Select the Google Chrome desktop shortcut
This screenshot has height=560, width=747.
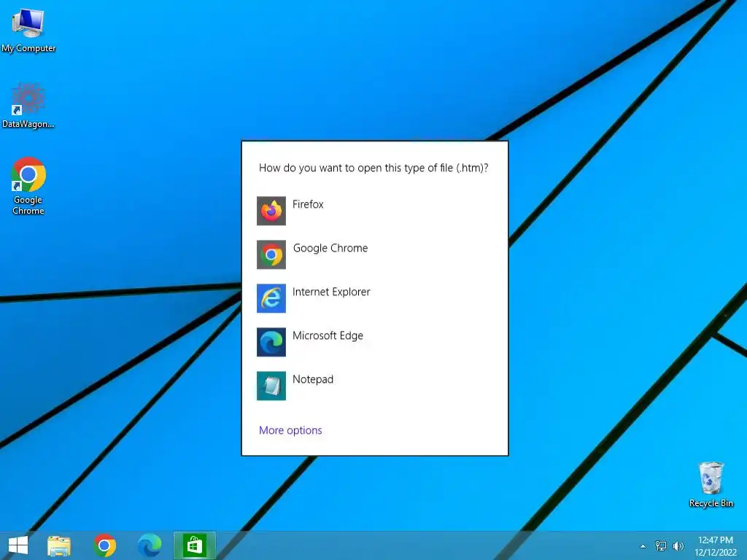28,186
